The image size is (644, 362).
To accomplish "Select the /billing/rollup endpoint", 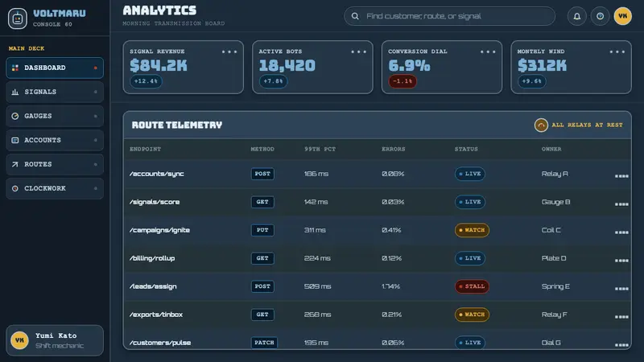I will coord(152,258).
